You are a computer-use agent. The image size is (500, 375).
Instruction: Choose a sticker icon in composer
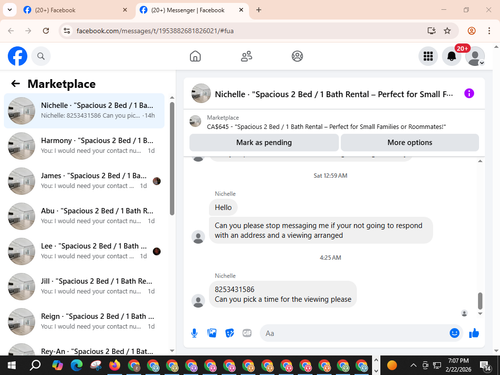click(230, 333)
